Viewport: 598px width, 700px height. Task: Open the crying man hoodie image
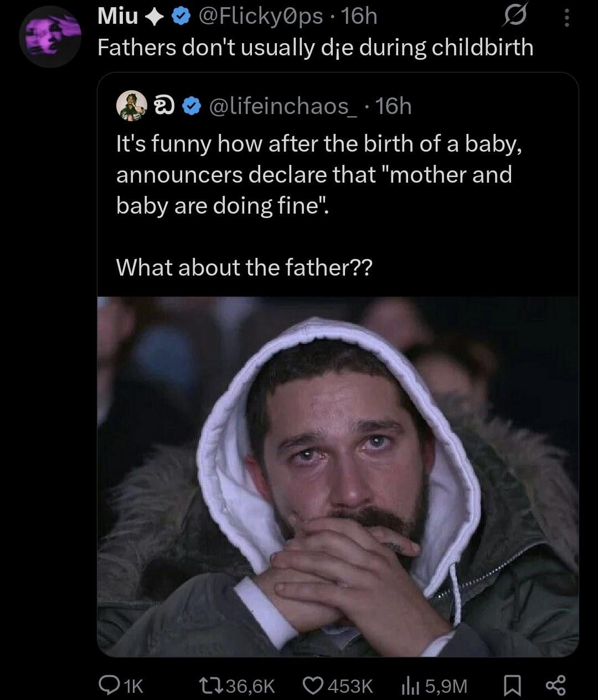point(338,476)
